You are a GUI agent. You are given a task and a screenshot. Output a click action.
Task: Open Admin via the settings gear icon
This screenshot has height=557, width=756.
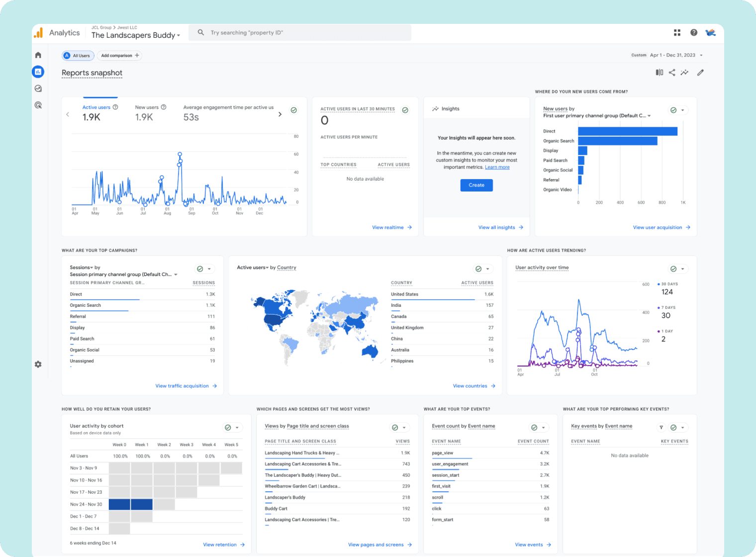point(38,364)
